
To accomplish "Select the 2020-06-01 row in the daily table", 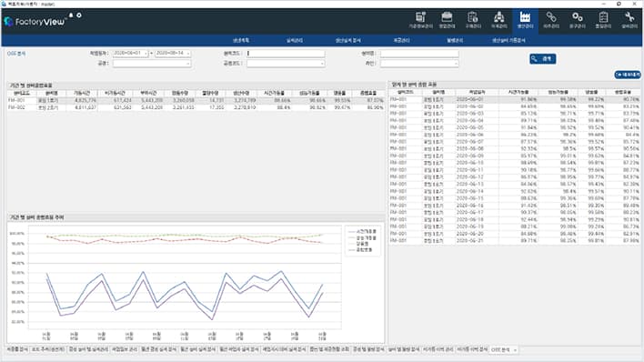I will [515, 99].
